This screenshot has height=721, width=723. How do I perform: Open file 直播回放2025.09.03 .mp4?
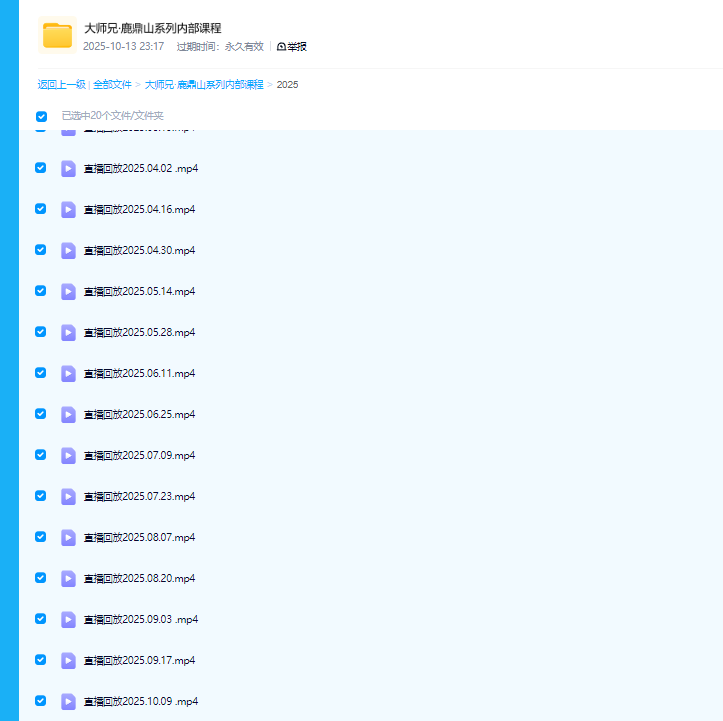(140, 620)
